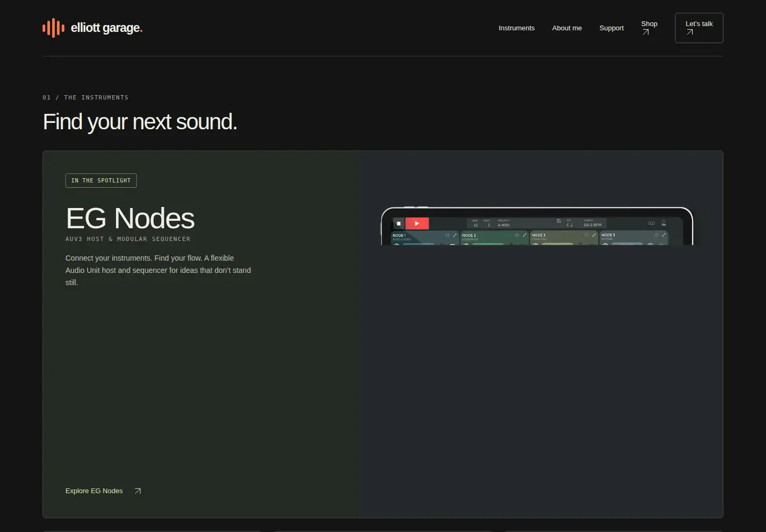Click the EG Nodes heading
Image resolution: width=766 pixels, height=532 pixels.
[x=130, y=218]
